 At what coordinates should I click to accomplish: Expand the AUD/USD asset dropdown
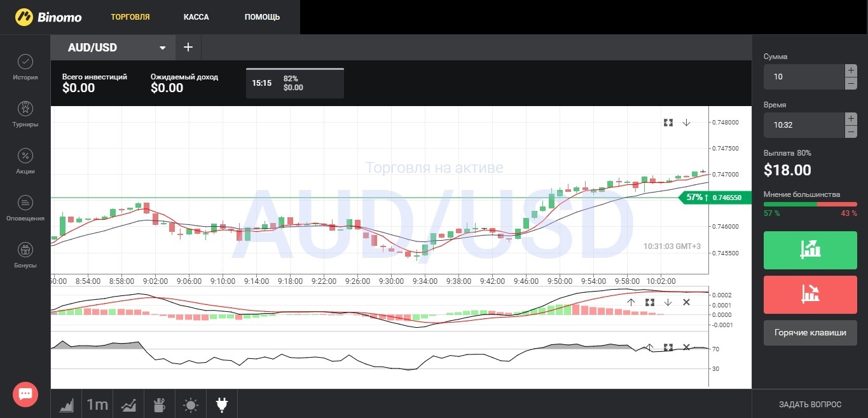(163, 48)
